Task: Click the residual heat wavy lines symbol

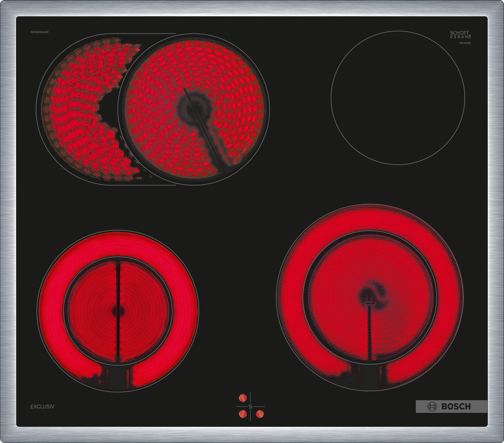Action: [x=250, y=407]
